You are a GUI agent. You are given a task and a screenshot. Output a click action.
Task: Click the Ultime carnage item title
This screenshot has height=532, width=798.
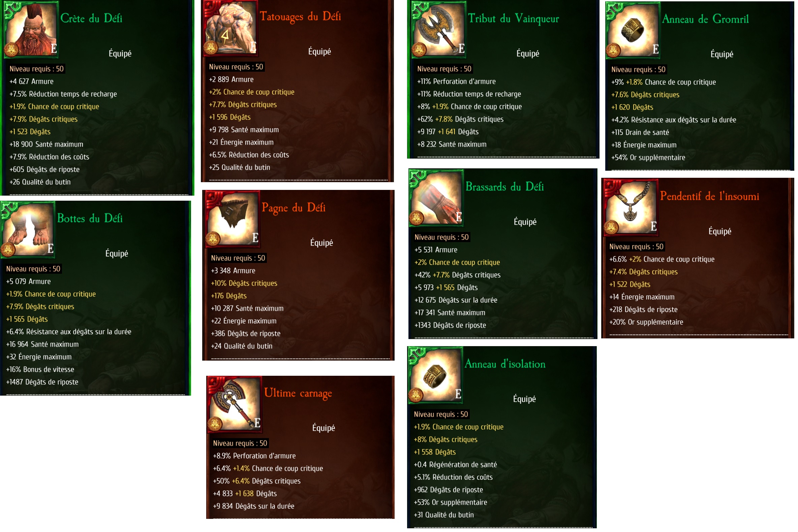298,393
